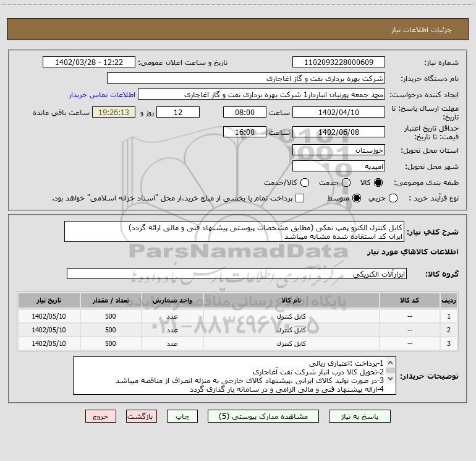This screenshot has width=476, height=461.
Task: Select the جزیی purchase type radio
Action: (x=393, y=199)
